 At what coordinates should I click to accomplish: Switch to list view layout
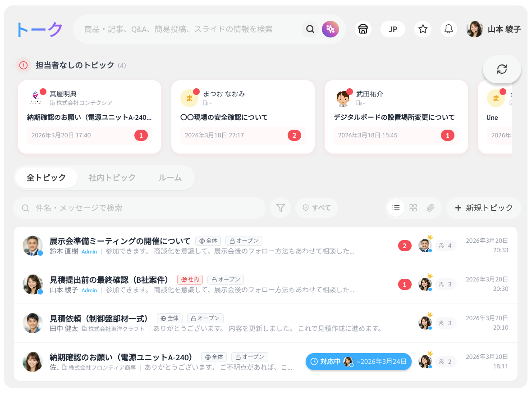point(396,208)
